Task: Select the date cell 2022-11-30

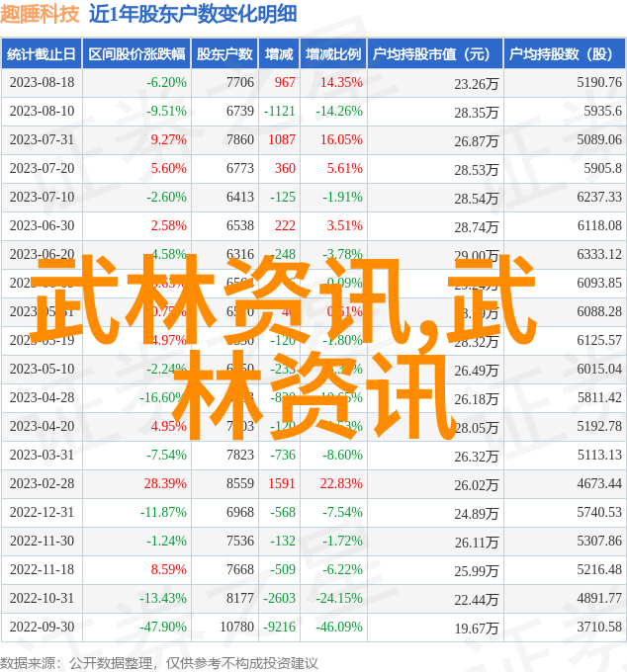Action: click(42, 541)
